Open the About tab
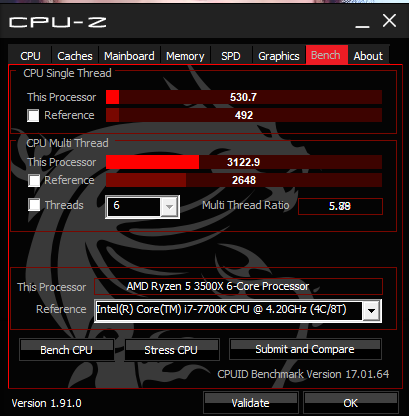Screen dimensions: 409x416 (x=368, y=56)
